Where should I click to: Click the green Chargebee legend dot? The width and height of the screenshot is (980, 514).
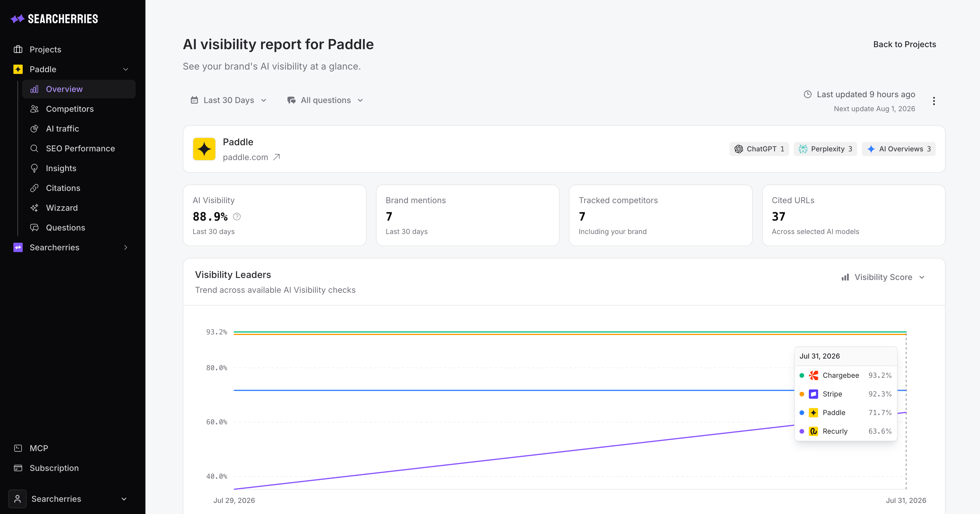(x=802, y=375)
